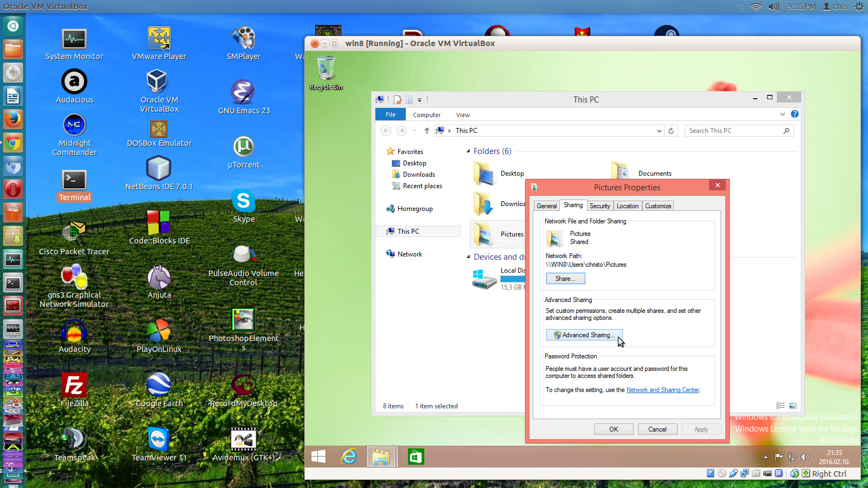Open Recycle Bin in Windows VM
The image size is (868, 488).
(x=326, y=69)
